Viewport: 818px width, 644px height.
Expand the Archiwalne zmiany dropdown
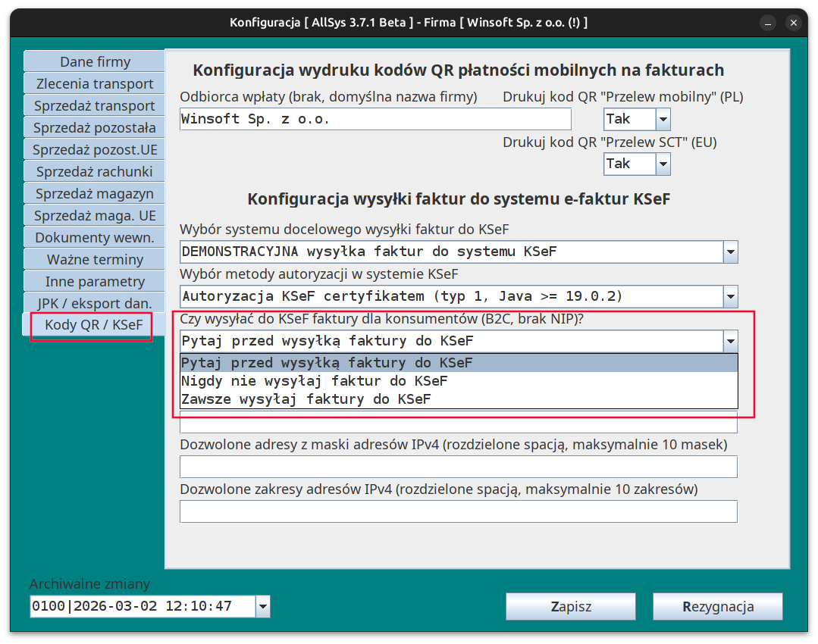[262, 606]
